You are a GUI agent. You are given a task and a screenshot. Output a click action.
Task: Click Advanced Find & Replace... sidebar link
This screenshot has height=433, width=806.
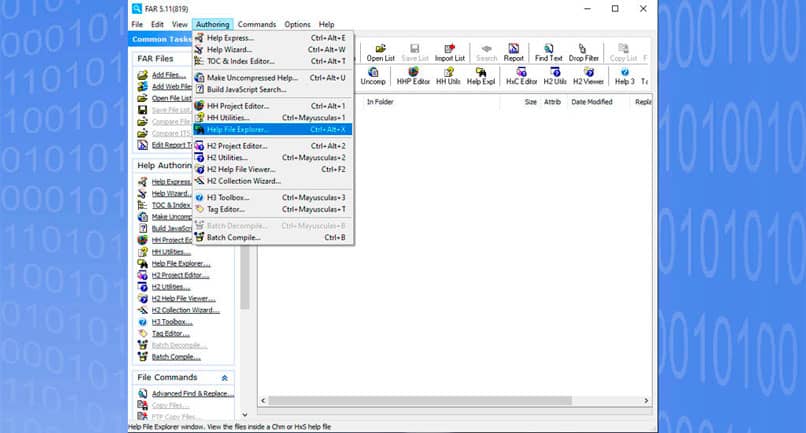(x=193, y=393)
